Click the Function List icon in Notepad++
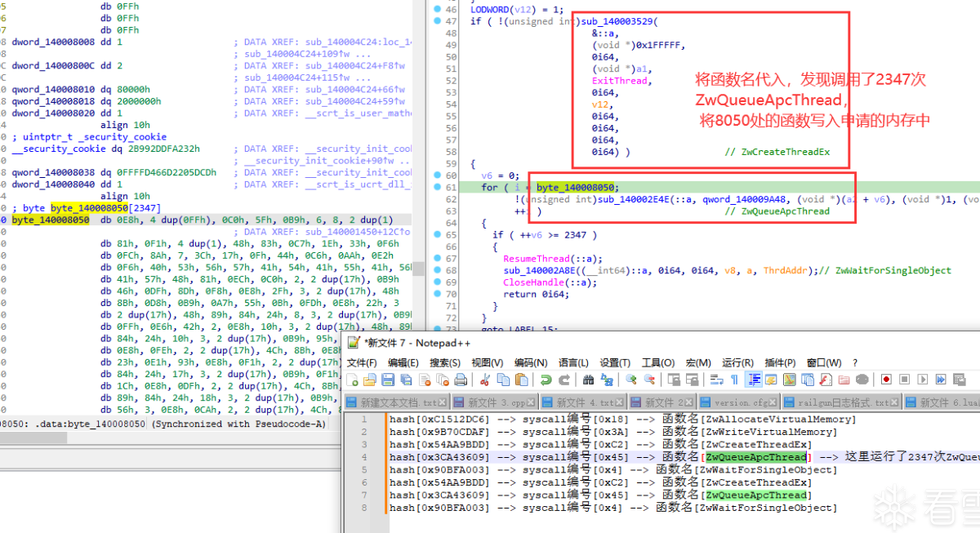This screenshot has height=533, width=980. 825,379
